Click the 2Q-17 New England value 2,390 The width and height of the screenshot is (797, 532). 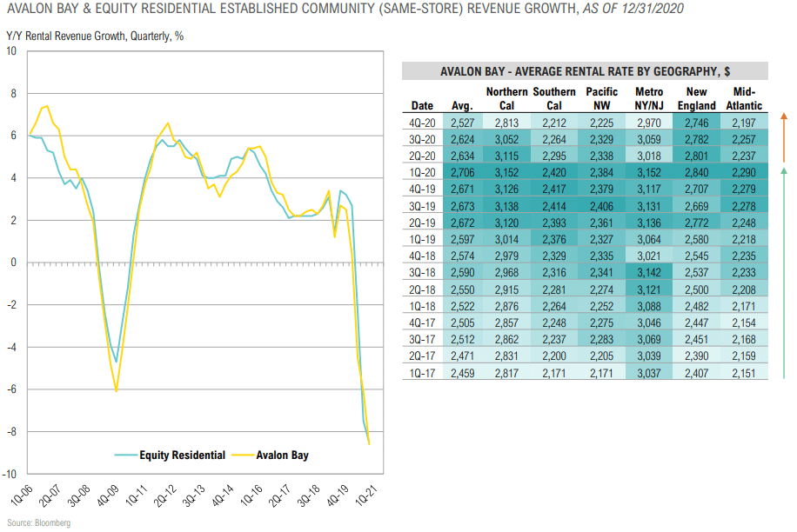pos(696,356)
